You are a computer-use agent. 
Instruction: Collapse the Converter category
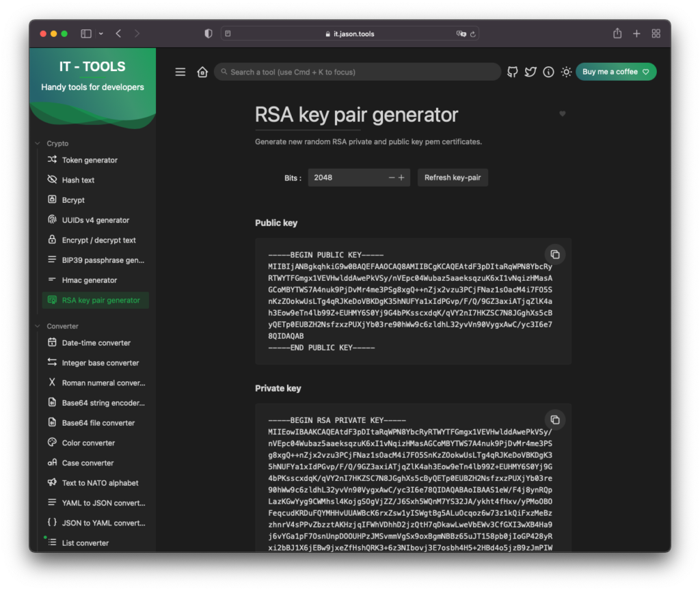(x=38, y=326)
